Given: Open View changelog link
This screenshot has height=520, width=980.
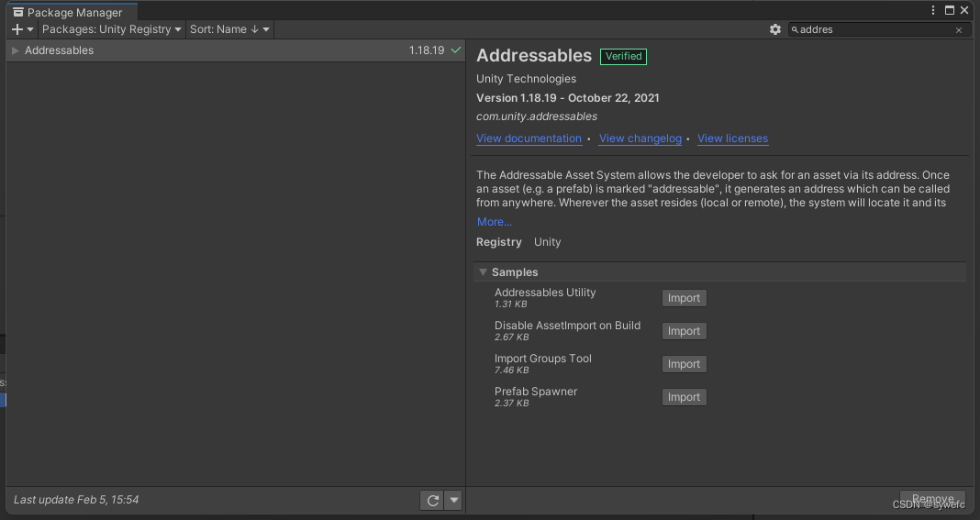Looking at the screenshot, I should coord(640,138).
